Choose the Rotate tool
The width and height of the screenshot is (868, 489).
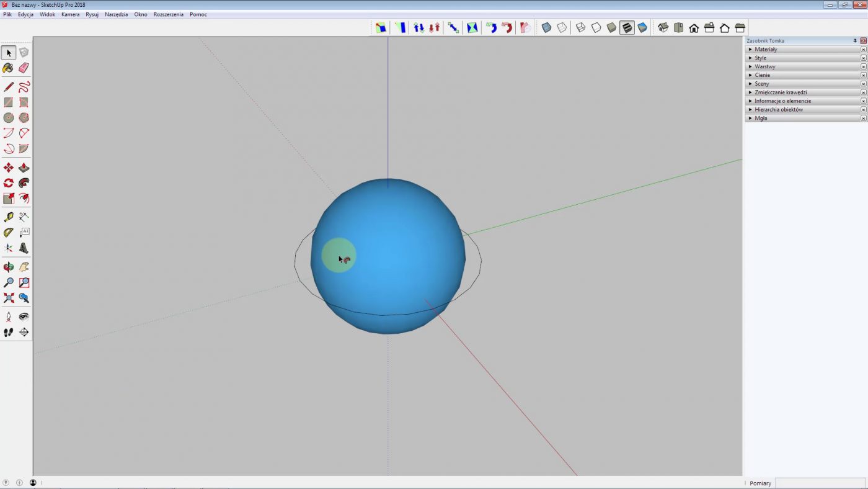point(8,182)
